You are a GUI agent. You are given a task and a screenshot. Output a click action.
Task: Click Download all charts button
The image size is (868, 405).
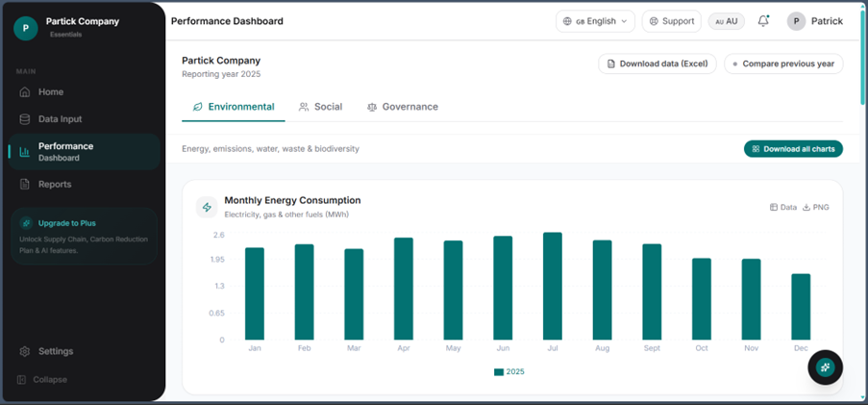[793, 149]
